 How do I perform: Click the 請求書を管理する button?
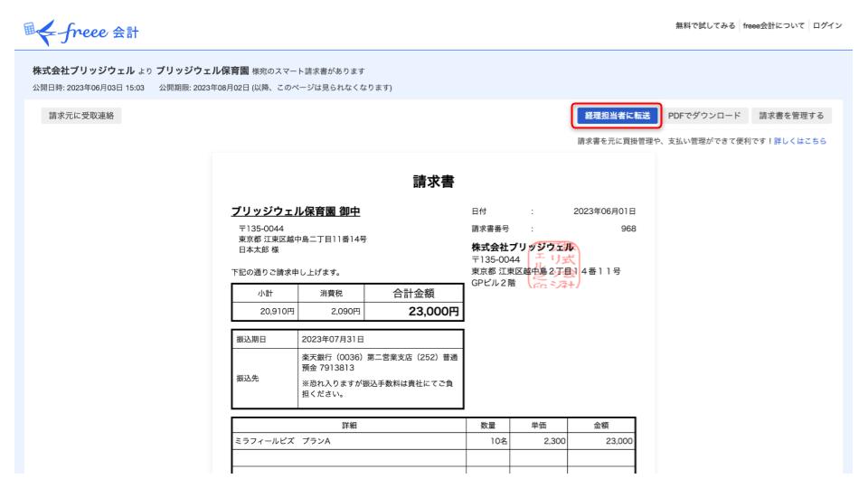click(x=791, y=116)
